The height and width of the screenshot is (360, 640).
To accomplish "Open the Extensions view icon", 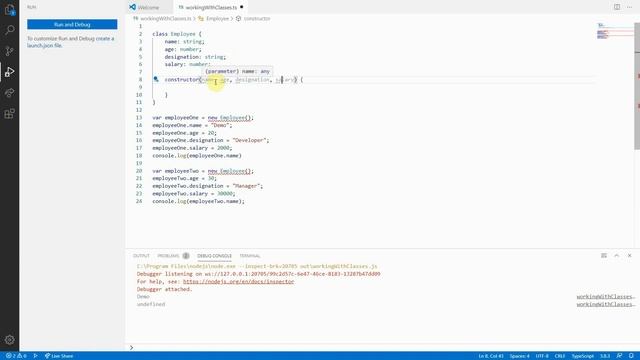I will [9, 113].
